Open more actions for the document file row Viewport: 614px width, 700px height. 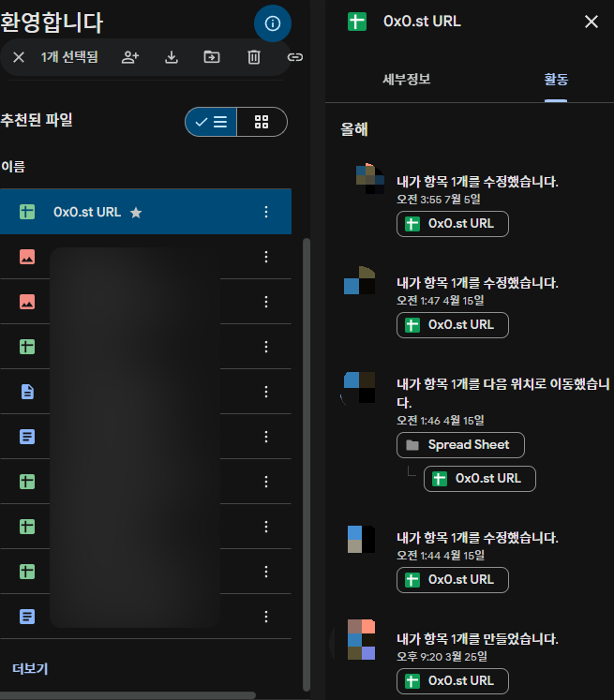(x=266, y=392)
